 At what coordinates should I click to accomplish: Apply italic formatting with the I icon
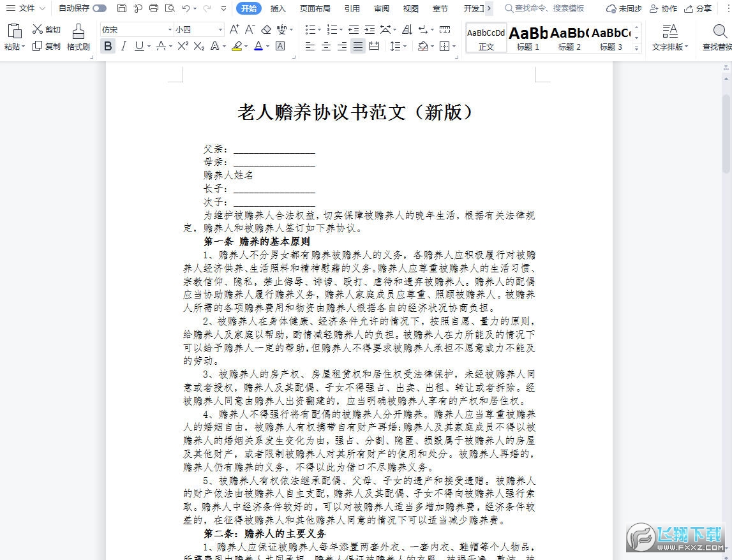point(123,46)
